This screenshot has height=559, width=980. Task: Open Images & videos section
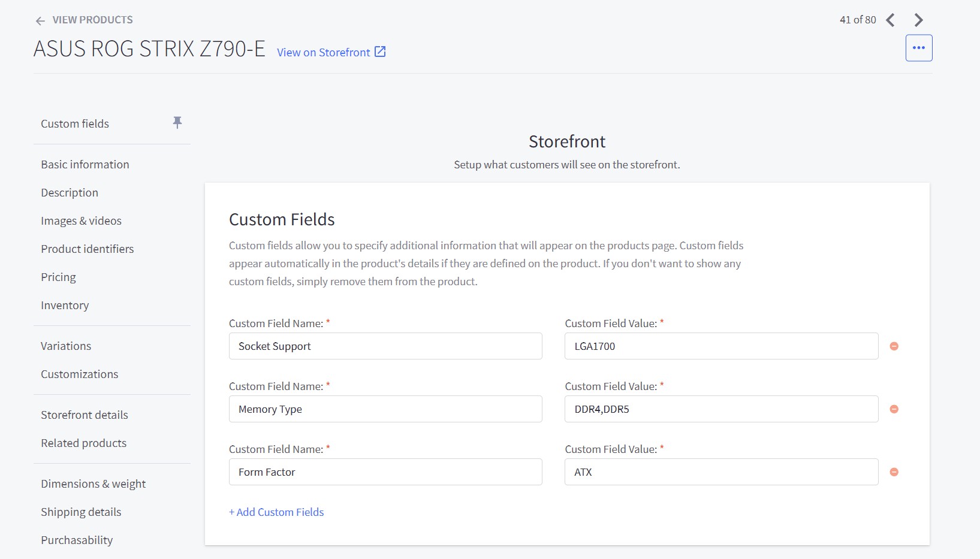click(x=81, y=221)
